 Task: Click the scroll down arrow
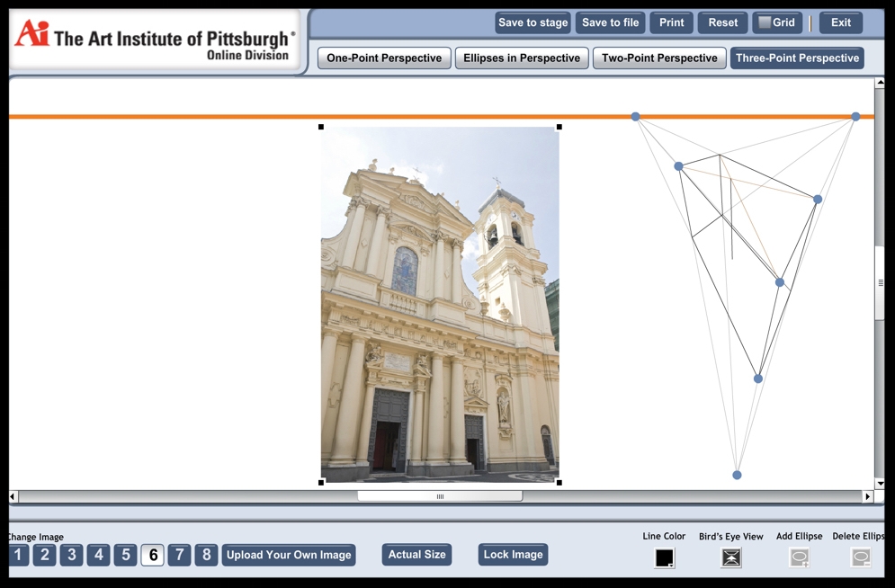pos(880,484)
